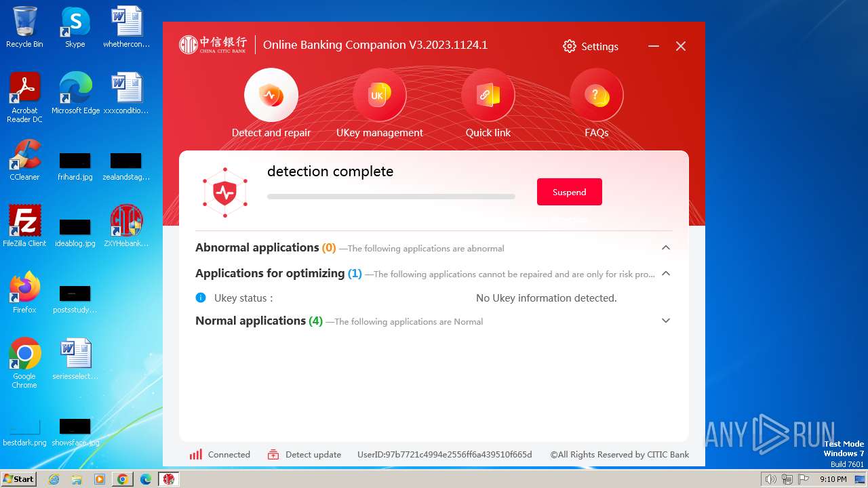The image size is (868, 488).
Task: Open UKey management section
Action: tap(380, 96)
